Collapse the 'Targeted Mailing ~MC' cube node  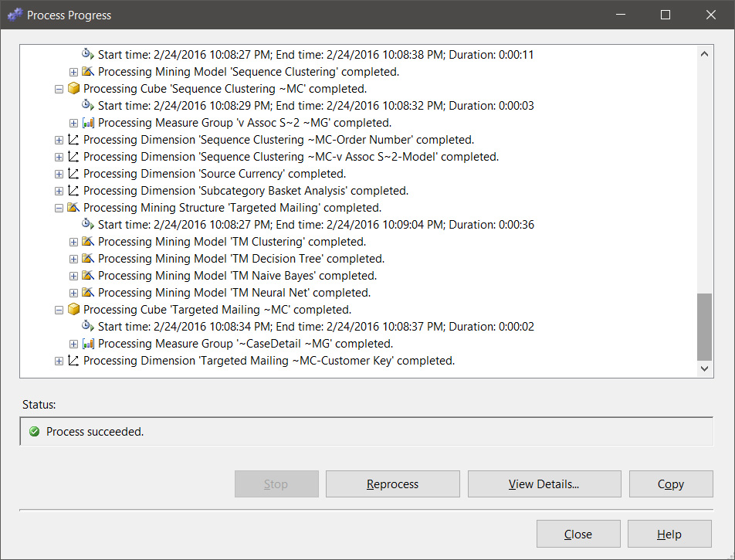click(59, 309)
